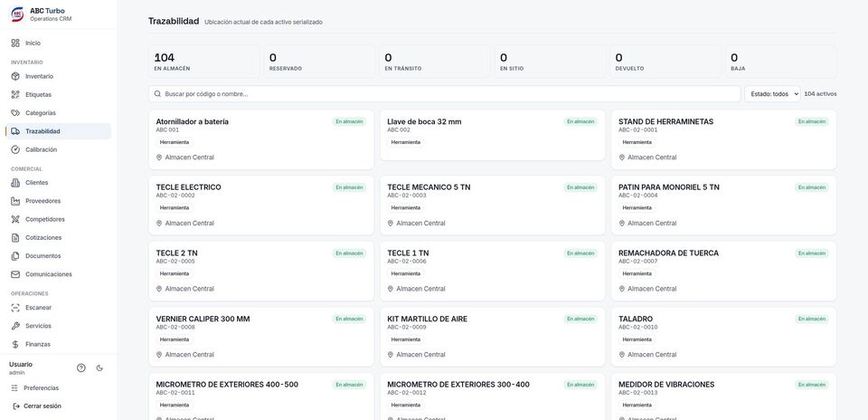Click En almacén badge on TALADRO card
The image size is (868, 420).
812,320
